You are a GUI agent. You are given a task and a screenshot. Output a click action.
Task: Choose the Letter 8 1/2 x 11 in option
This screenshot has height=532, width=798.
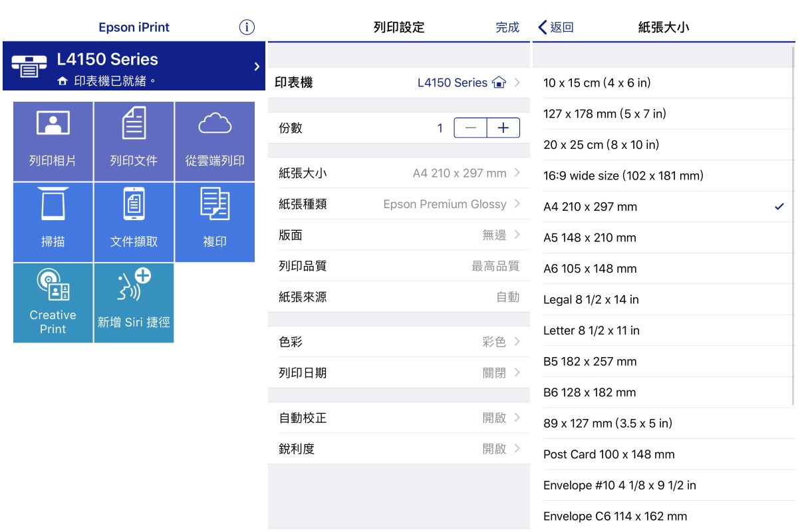[663, 331]
